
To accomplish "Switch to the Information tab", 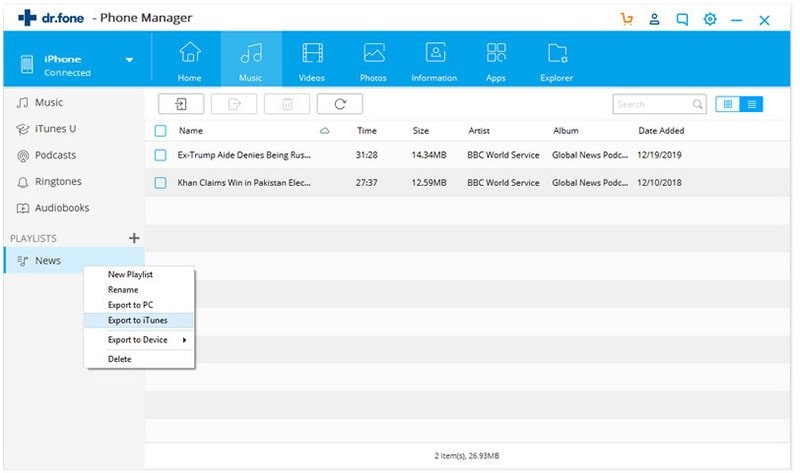I will (x=434, y=61).
